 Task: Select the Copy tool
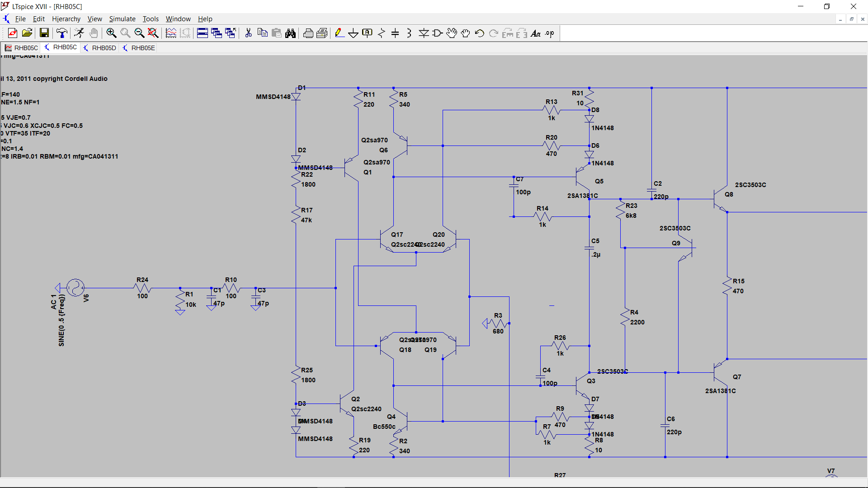pyautogui.click(x=262, y=33)
